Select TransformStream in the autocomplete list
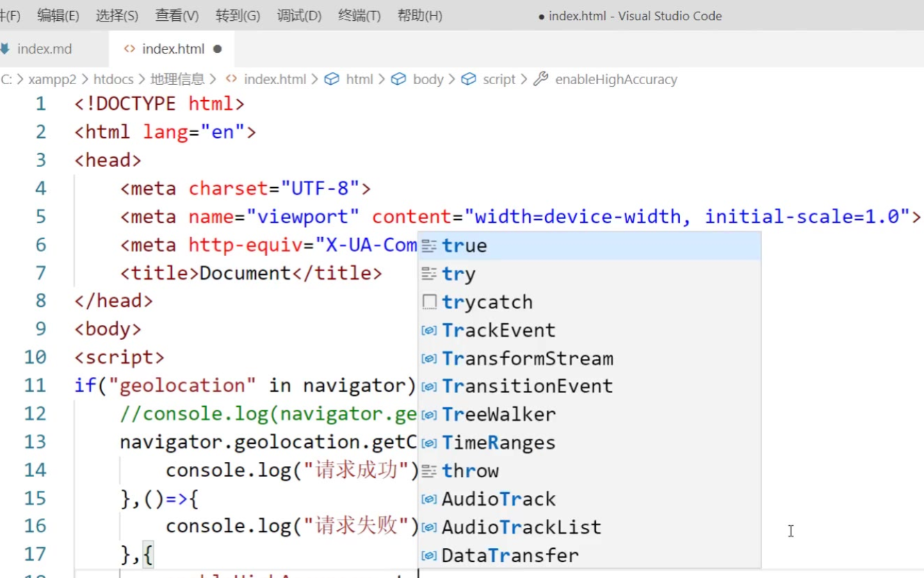 coord(527,358)
